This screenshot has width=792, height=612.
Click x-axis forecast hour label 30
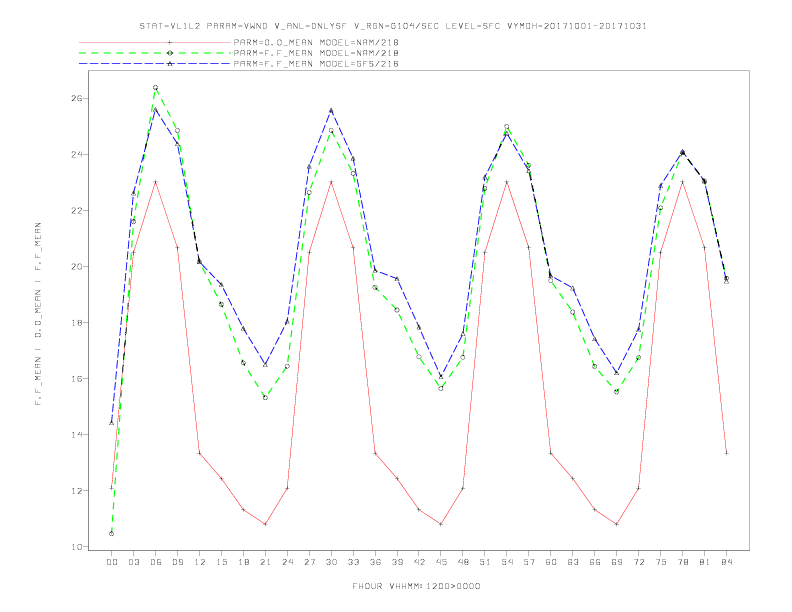tap(331, 562)
